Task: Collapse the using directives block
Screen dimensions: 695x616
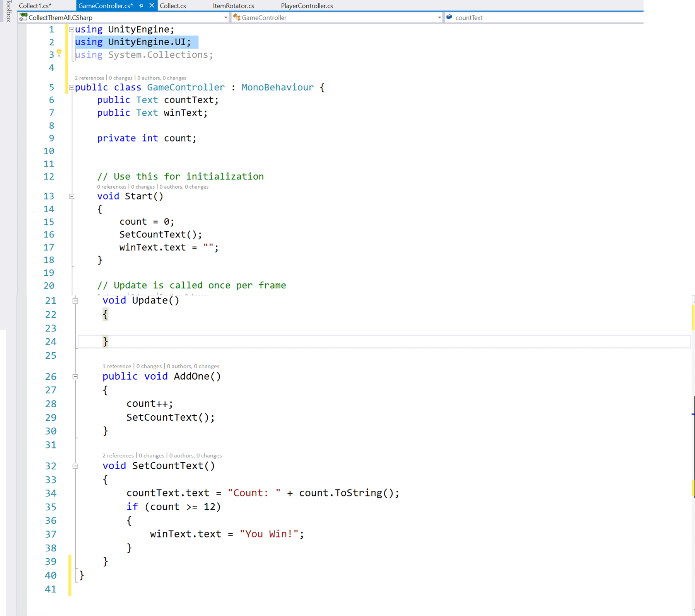Action: pyautogui.click(x=72, y=29)
